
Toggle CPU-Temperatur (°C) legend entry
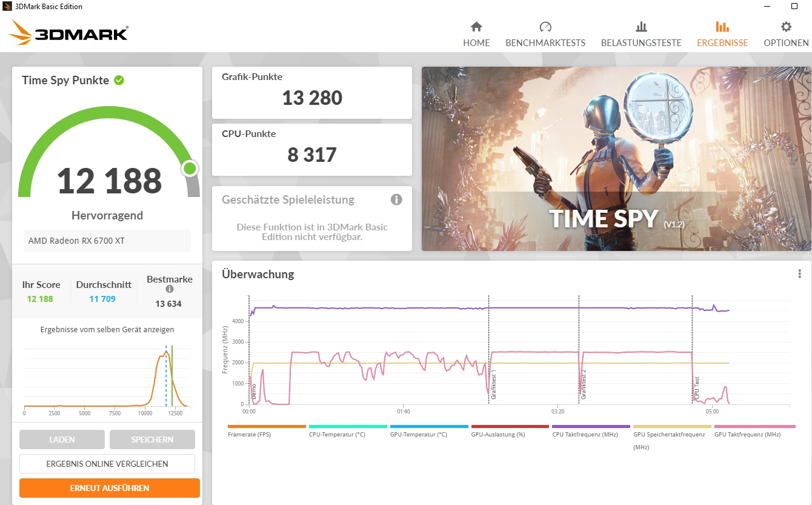click(348, 430)
